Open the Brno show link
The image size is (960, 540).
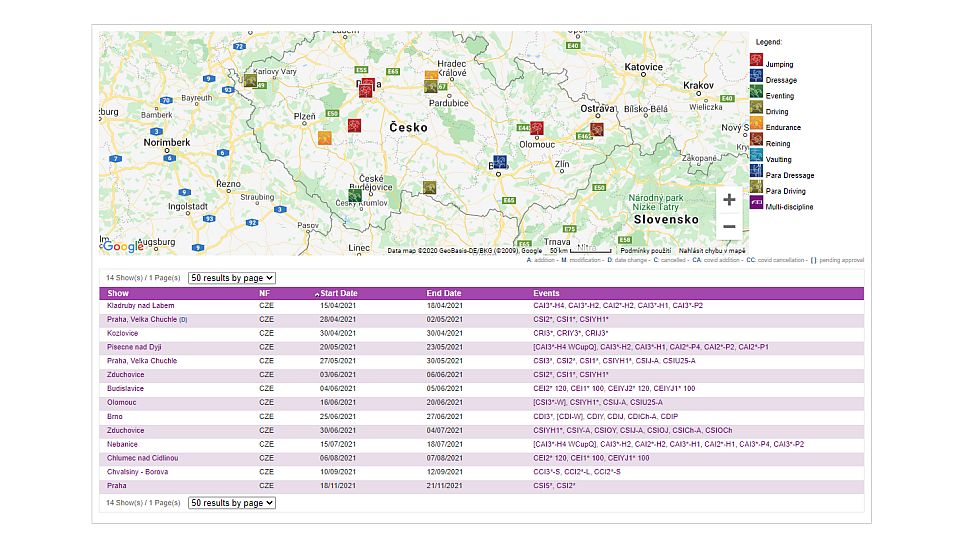click(114, 416)
